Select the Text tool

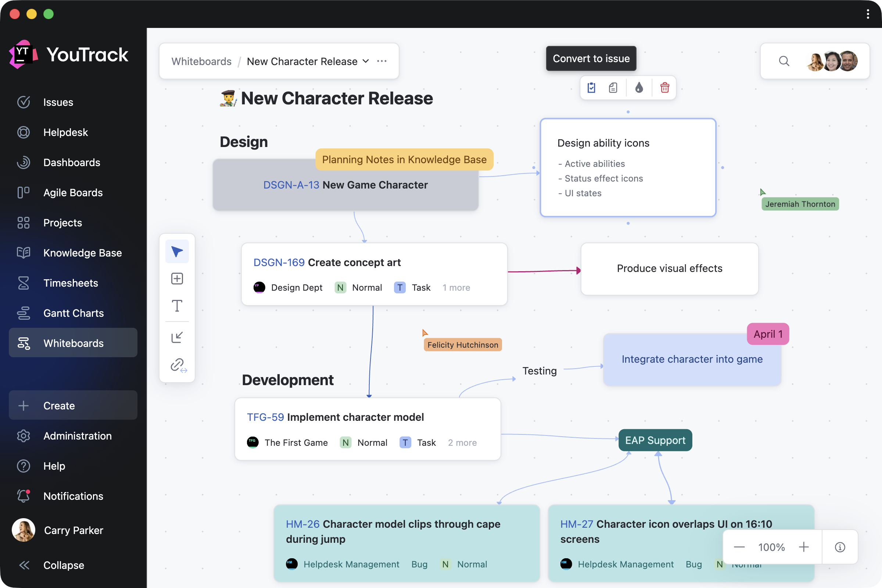177,306
